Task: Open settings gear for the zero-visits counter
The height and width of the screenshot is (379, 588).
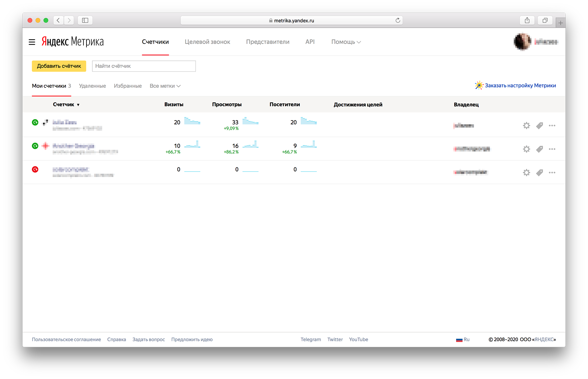Action: tap(526, 173)
